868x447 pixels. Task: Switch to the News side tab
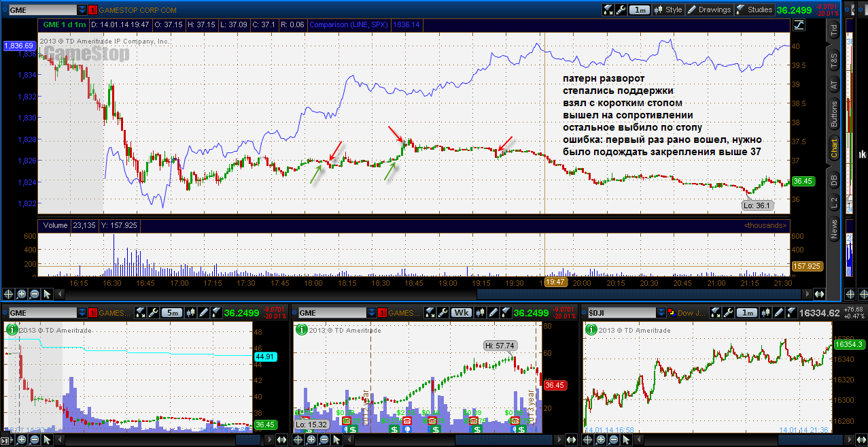[x=833, y=230]
